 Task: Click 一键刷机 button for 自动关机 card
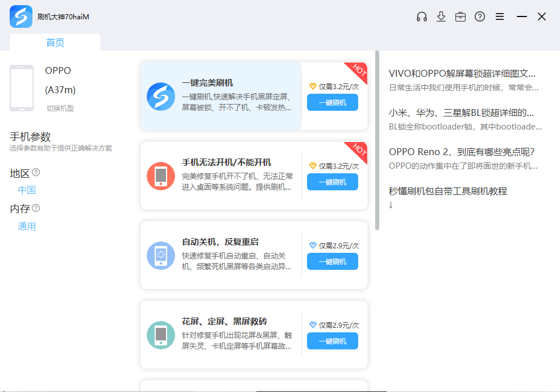tap(333, 261)
